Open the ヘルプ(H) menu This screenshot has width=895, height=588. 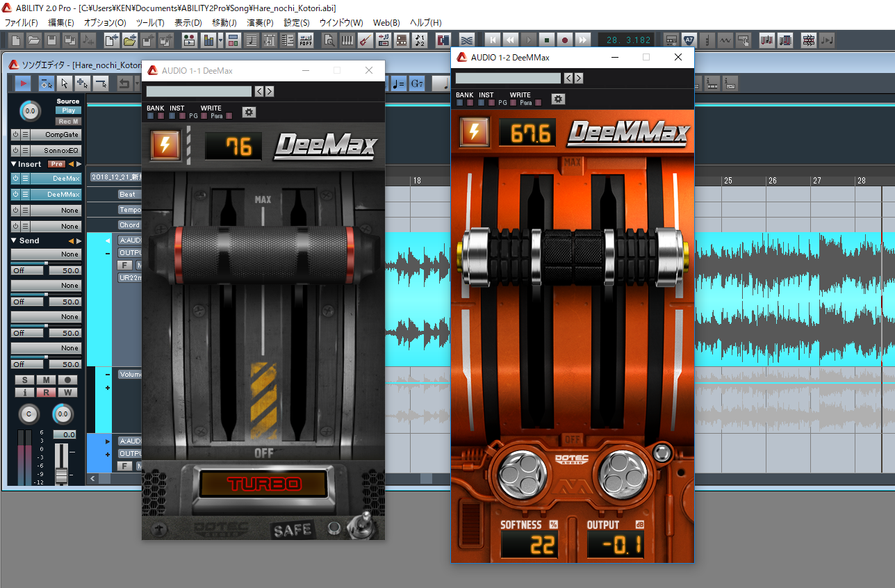426,23
